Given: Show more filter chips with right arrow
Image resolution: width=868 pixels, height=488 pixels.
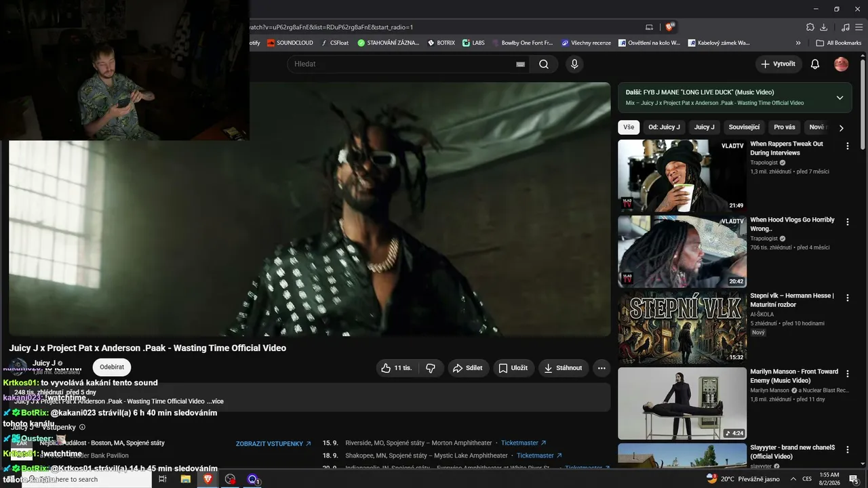Looking at the screenshot, I should [841, 127].
